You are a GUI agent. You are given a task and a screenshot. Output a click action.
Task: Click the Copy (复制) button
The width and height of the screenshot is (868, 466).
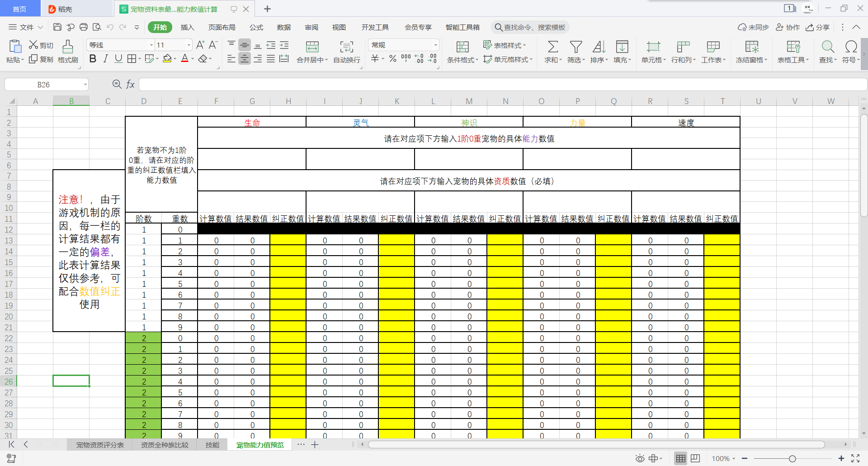[x=41, y=59]
